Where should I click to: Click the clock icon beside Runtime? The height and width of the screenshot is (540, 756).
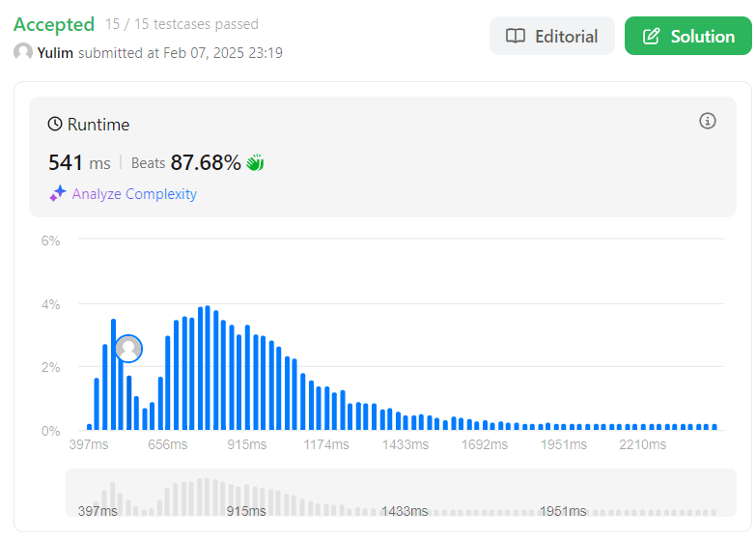(55, 124)
